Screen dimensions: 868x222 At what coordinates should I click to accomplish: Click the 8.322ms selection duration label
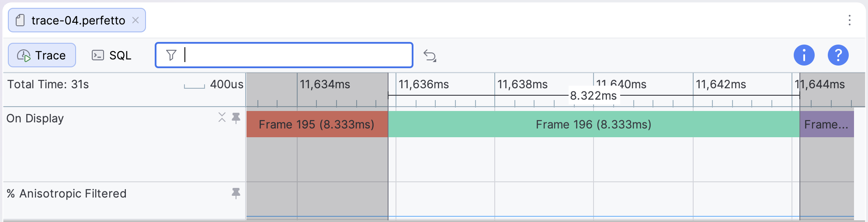[x=593, y=96]
